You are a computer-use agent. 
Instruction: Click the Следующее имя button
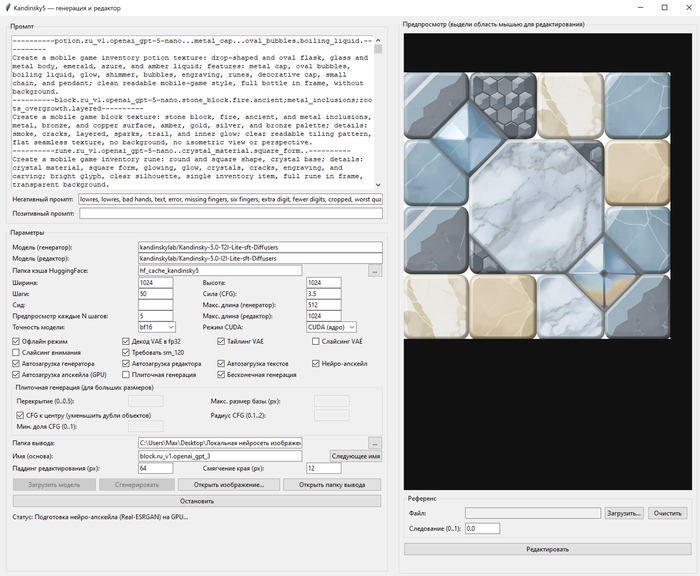(x=357, y=455)
